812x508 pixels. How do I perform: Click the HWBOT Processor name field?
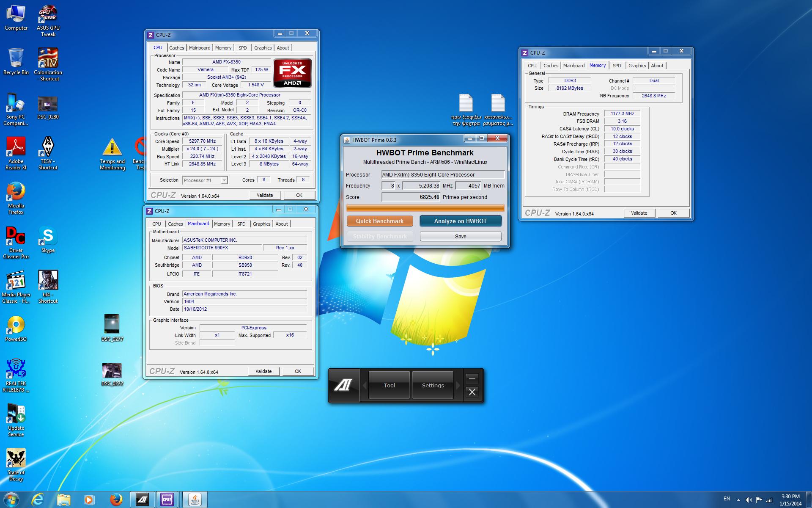[x=443, y=174]
